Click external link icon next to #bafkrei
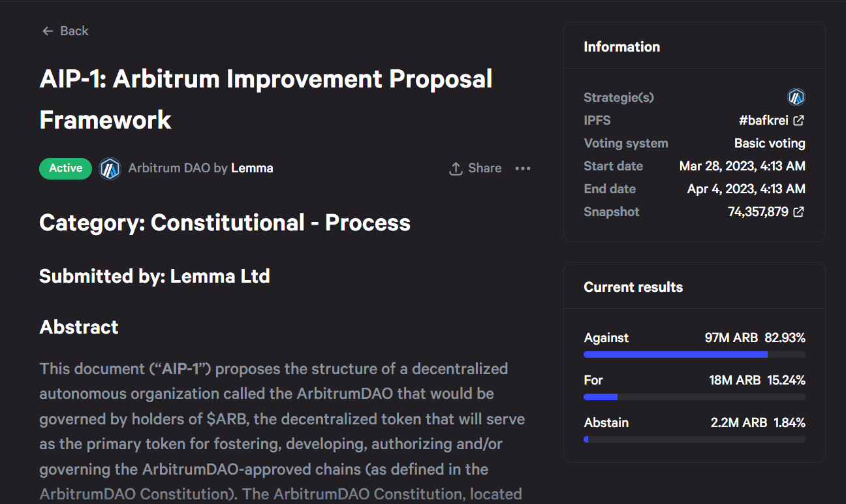Screen dimensions: 846x504 tap(799, 120)
